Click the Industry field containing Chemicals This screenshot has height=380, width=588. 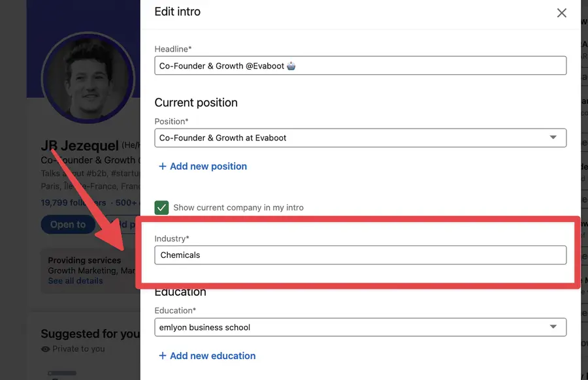click(x=359, y=255)
